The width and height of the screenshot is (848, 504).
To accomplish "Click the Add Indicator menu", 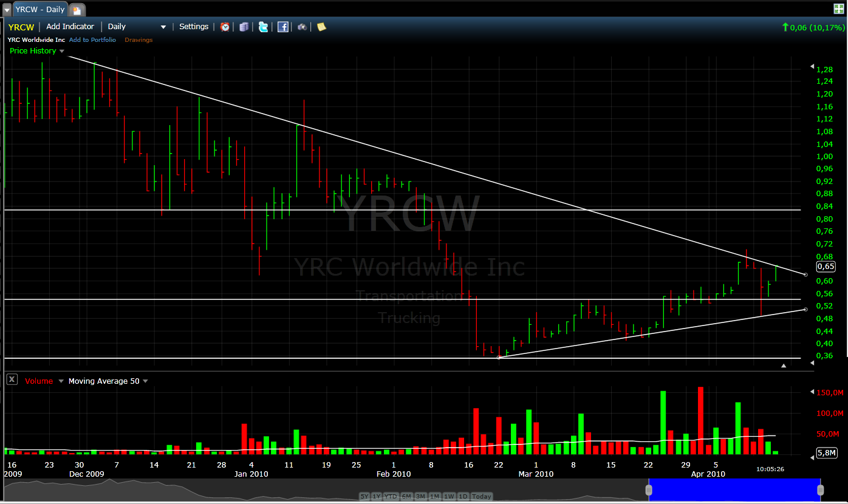I will click(70, 27).
